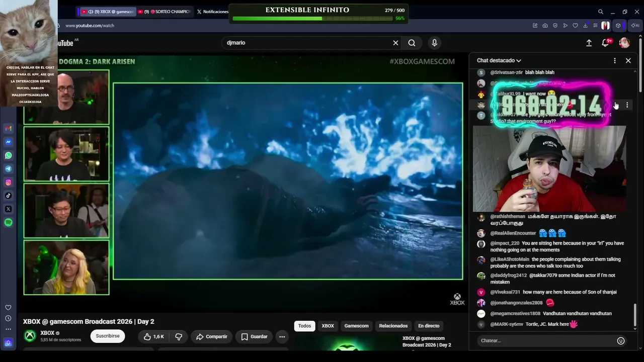
Task: Open the browser ad-blocker shield icon
Action: pyautogui.click(x=555, y=26)
